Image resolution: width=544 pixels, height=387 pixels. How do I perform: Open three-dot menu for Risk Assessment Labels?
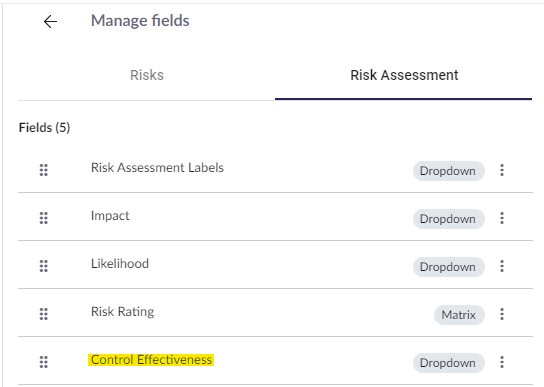pos(502,170)
